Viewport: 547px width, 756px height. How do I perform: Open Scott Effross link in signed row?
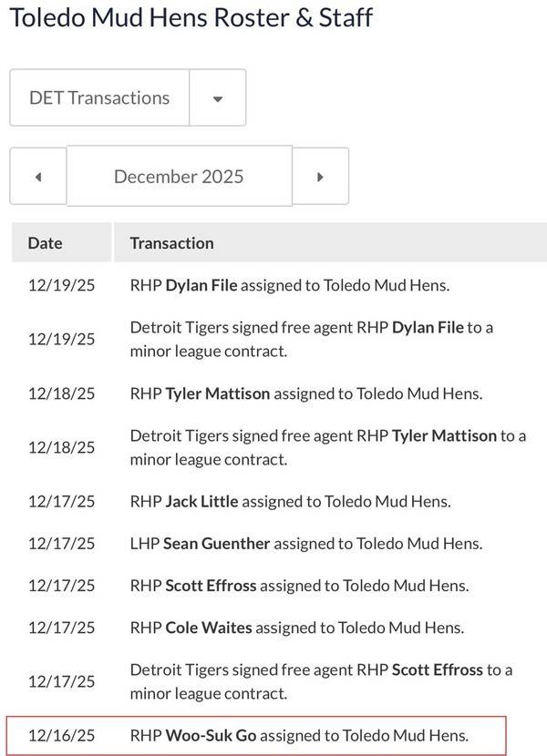click(437, 669)
